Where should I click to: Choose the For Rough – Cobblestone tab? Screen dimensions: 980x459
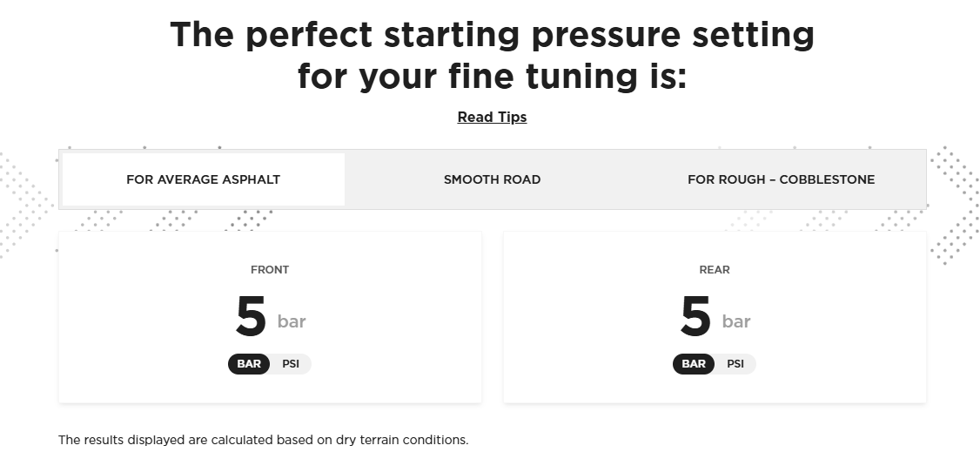[781, 179]
